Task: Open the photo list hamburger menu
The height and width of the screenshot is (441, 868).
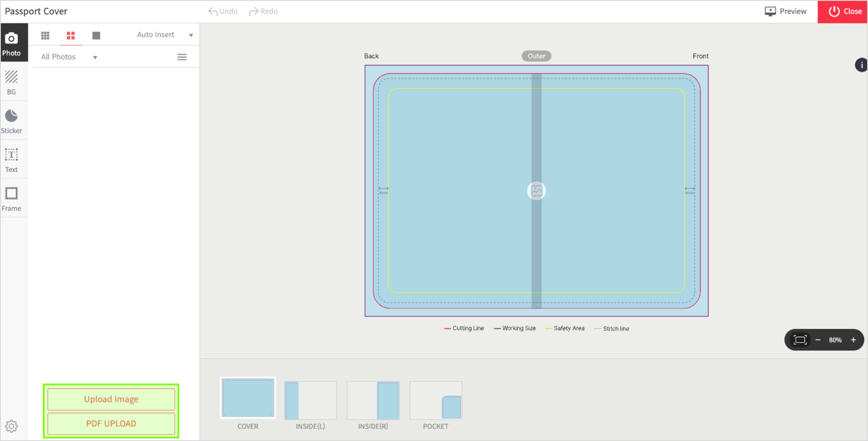Action: tap(182, 57)
